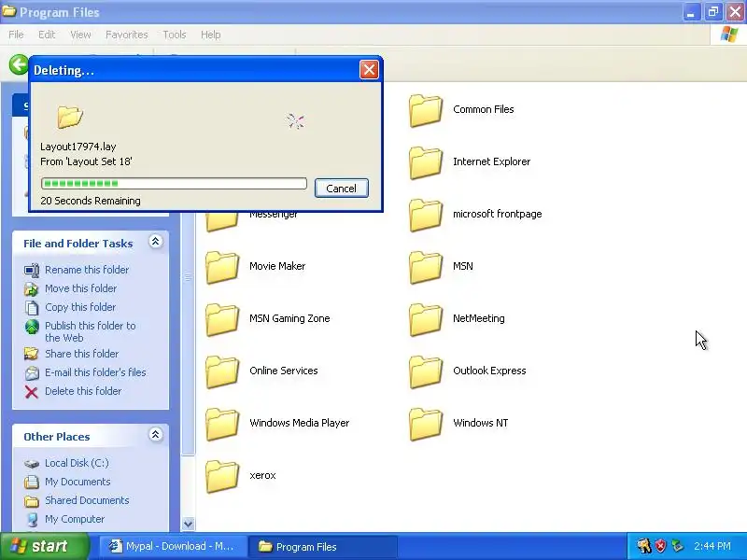This screenshot has height=560, width=747.
Task: Go to My Computer link
Action: [x=75, y=519]
